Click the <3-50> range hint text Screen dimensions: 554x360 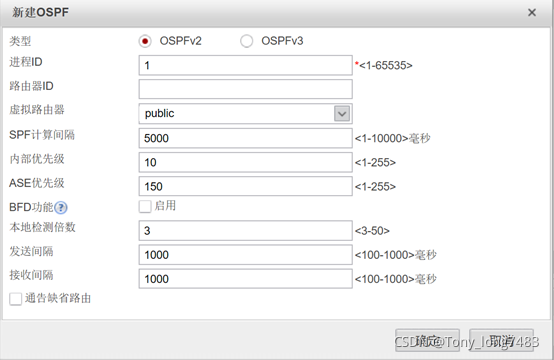[372, 231]
